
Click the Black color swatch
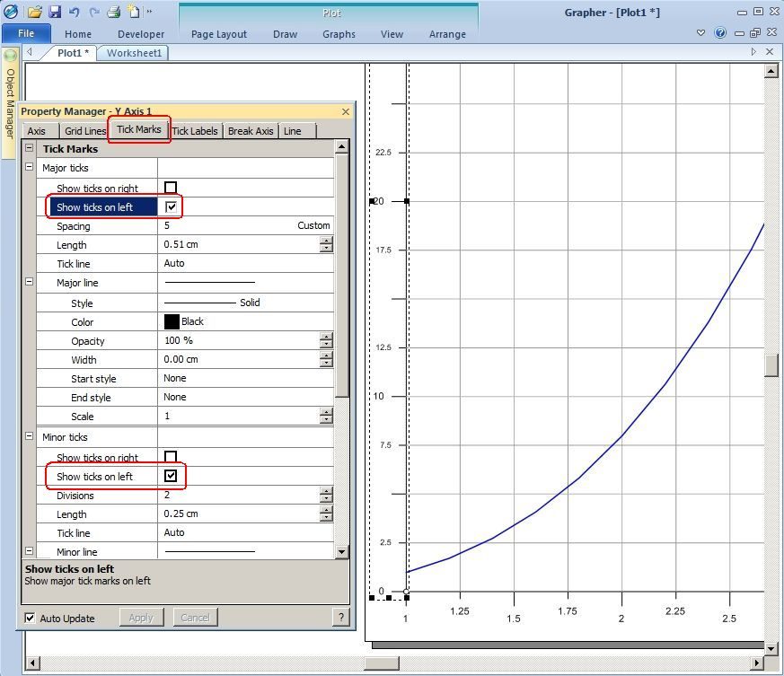[x=172, y=321]
